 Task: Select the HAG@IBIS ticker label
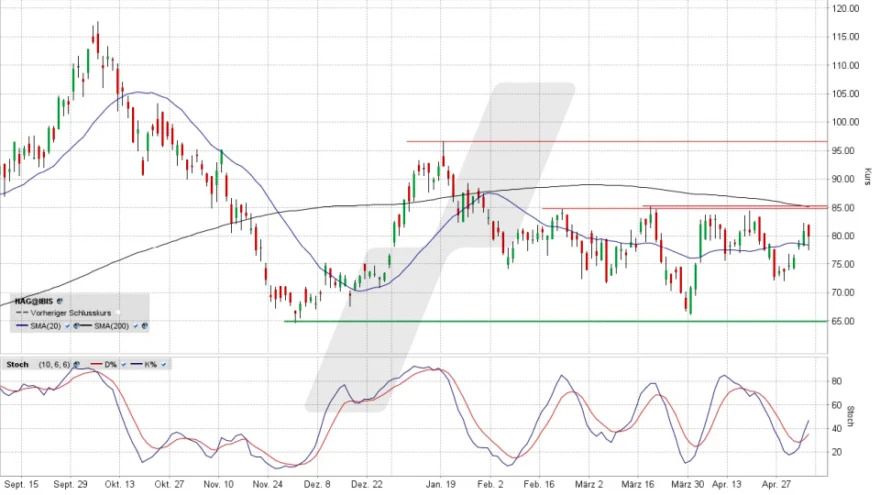[x=34, y=301]
